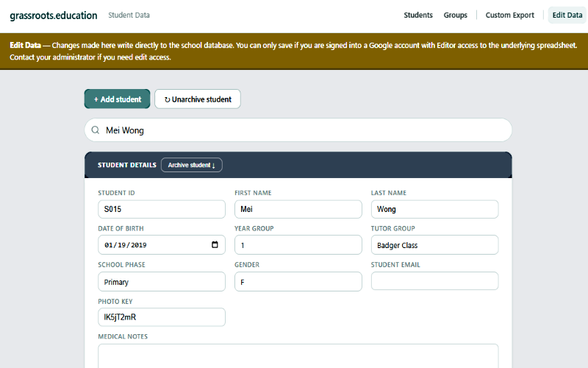The width and height of the screenshot is (588, 368).
Task: Click the Add student button
Action: [118, 99]
